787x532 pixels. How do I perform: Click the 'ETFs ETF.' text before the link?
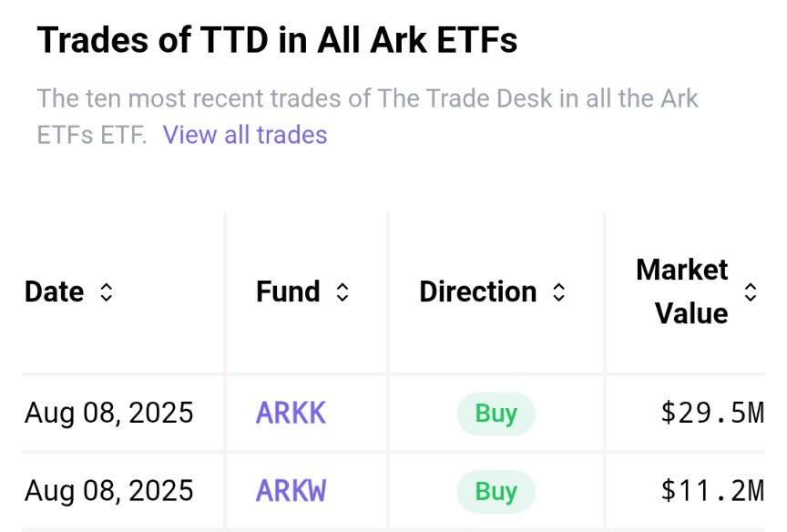[91, 136]
